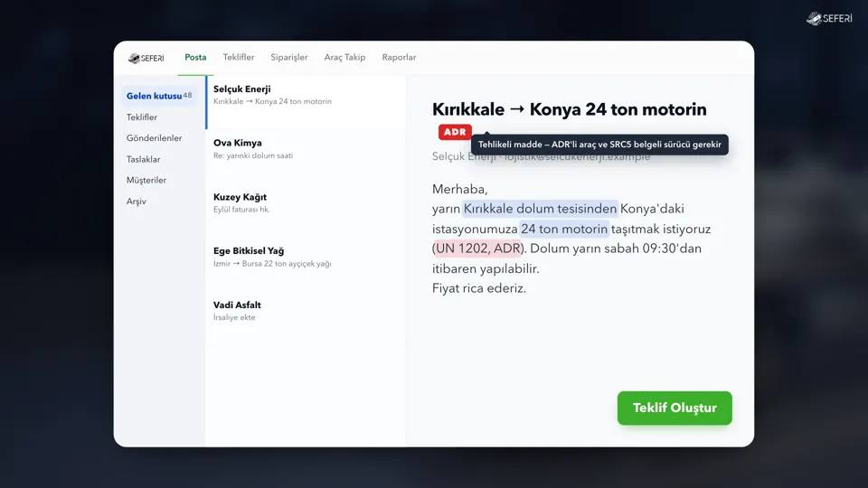Click the Tehlikeli madde tooltip

pos(599,145)
